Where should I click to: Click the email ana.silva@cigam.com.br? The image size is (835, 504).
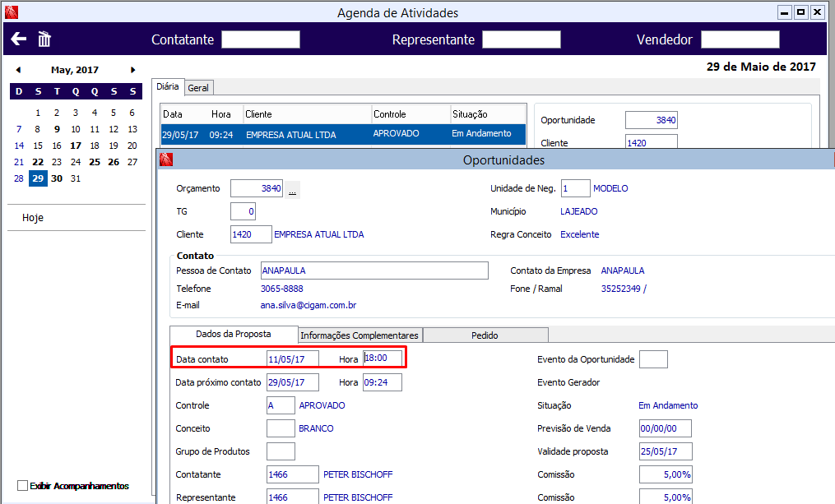308,305
